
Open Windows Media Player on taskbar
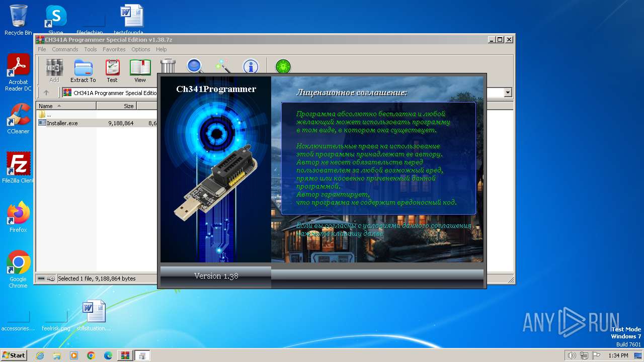click(x=74, y=355)
